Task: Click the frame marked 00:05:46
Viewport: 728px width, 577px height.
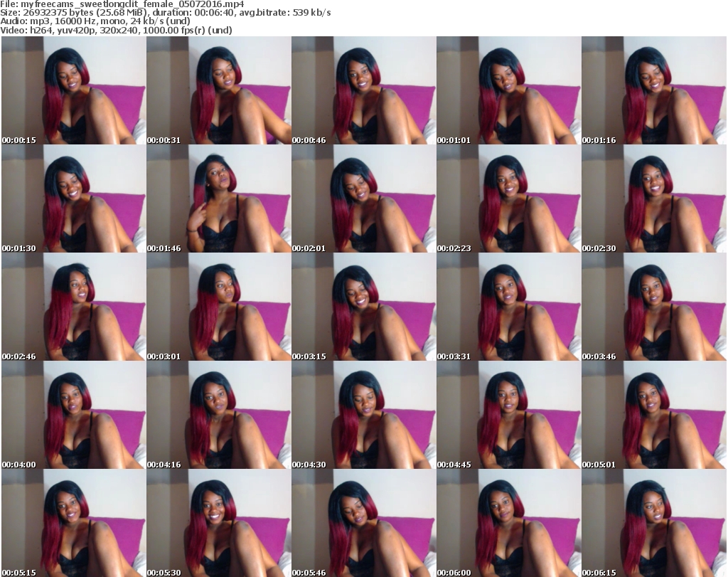Action: tap(363, 523)
